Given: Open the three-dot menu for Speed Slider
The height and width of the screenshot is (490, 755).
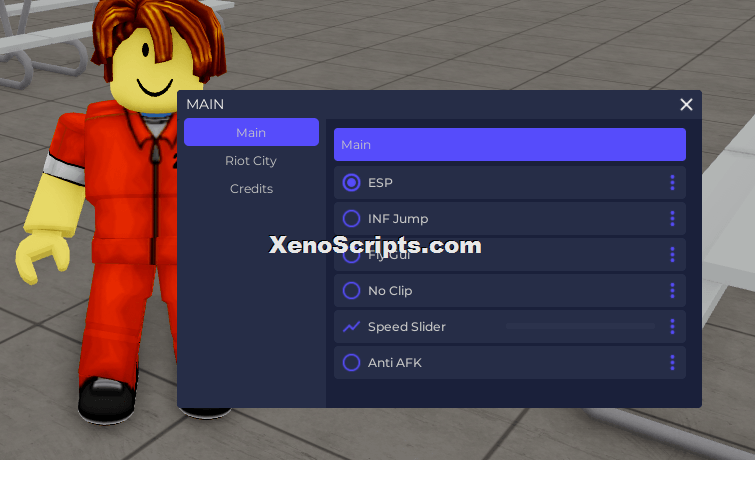Looking at the screenshot, I should pos(672,326).
